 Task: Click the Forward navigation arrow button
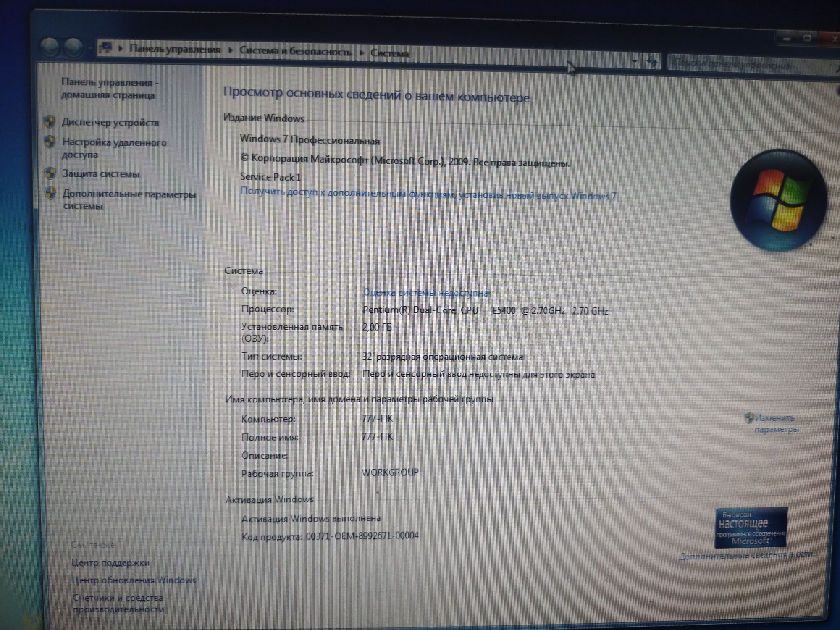pyautogui.click(x=73, y=47)
